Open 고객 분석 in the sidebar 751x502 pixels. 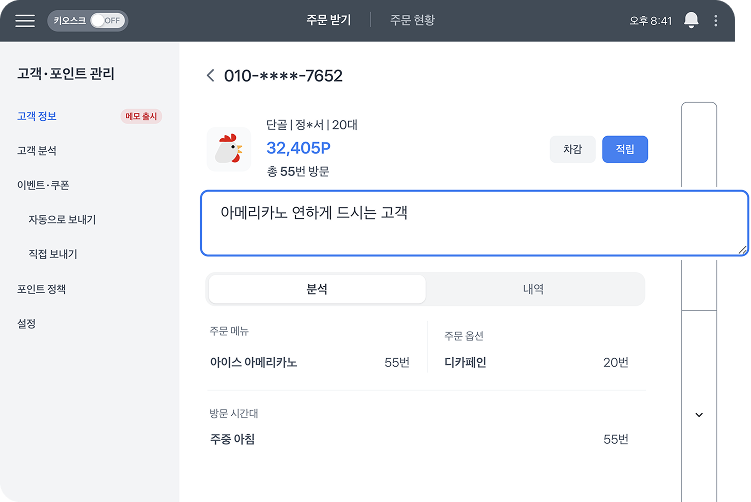(x=37, y=151)
